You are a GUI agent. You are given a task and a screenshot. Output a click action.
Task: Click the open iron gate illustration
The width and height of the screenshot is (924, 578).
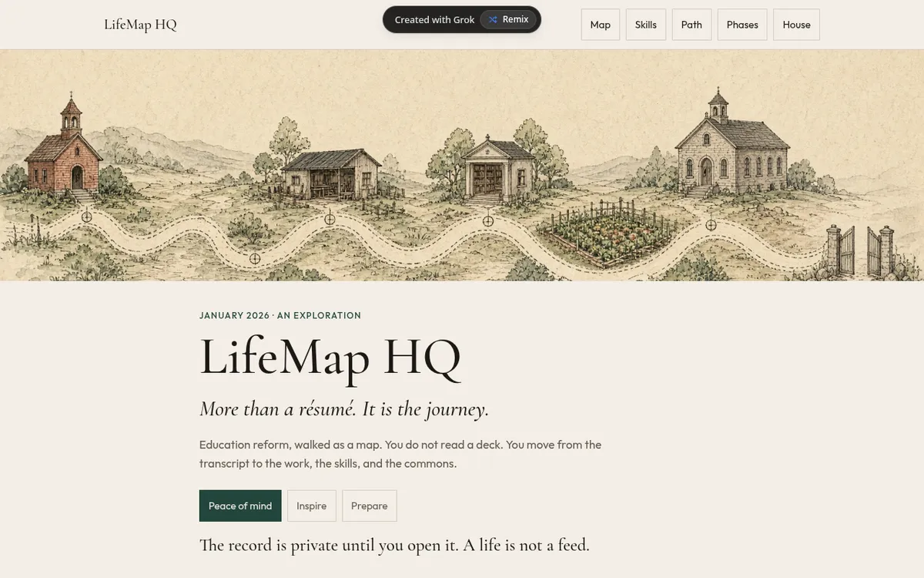pos(861,250)
